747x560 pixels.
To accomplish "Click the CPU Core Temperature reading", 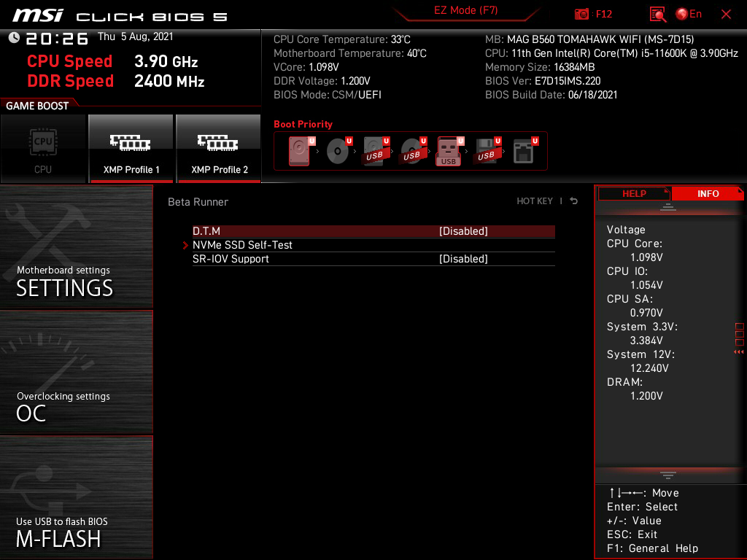I will (341, 39).
